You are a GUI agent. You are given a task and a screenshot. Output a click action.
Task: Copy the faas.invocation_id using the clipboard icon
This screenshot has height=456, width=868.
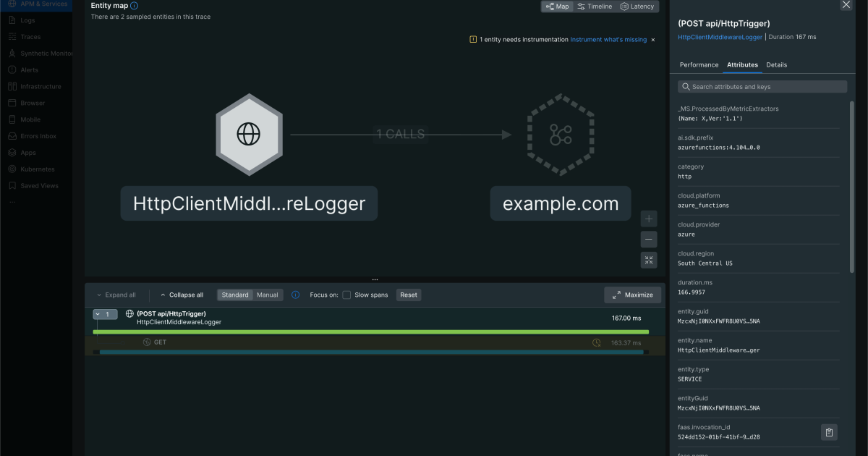pyautogui.click(x=829, y=432)
